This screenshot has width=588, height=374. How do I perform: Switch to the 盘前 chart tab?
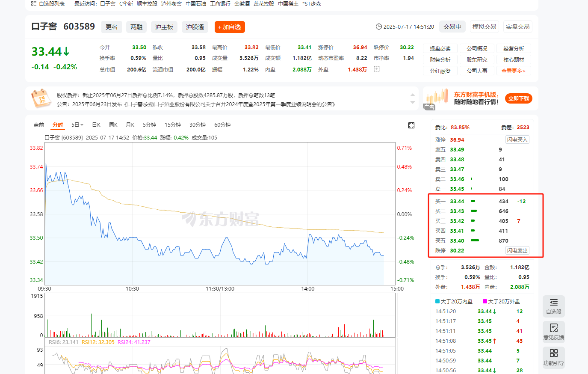click(39, 125)
